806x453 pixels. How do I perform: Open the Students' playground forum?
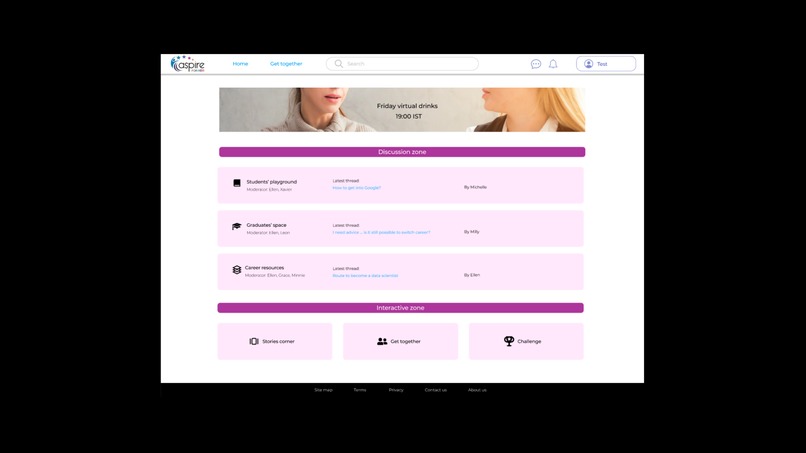point(271,182)
